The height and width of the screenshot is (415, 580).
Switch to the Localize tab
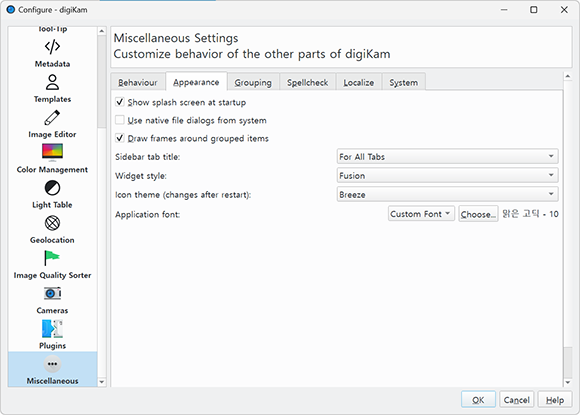click(x=358, y=82)
